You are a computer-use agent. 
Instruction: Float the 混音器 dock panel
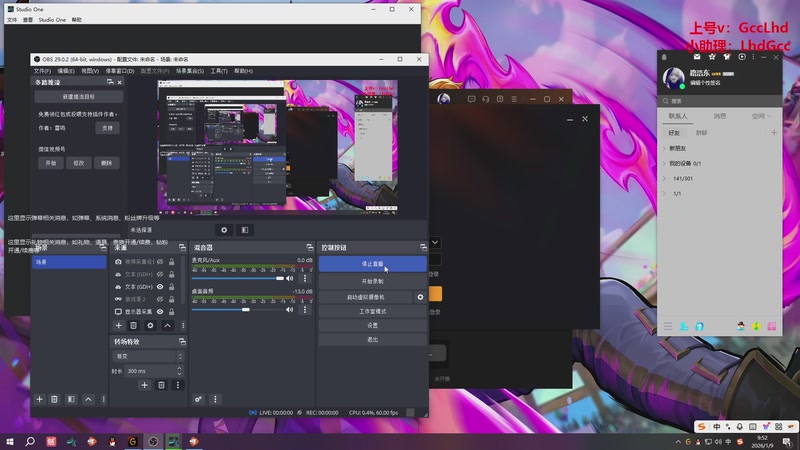310,247
